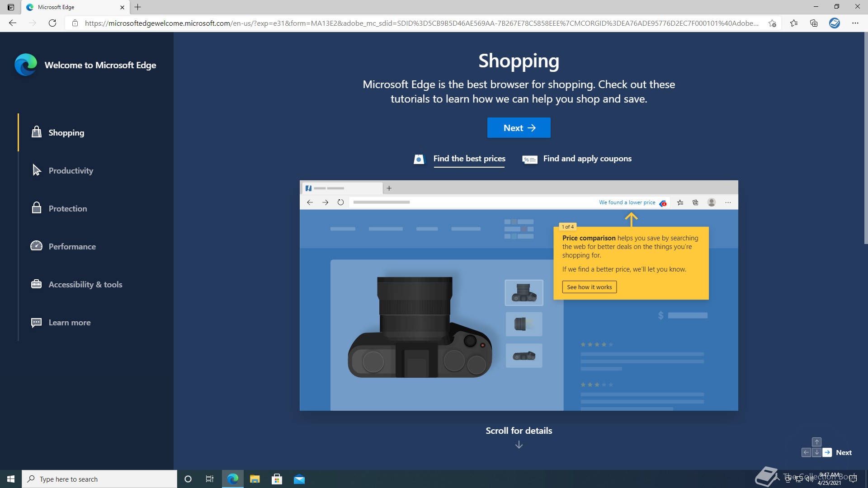
Task: Click the lens thumbnail in demo
Action: [x=524, y=324]
